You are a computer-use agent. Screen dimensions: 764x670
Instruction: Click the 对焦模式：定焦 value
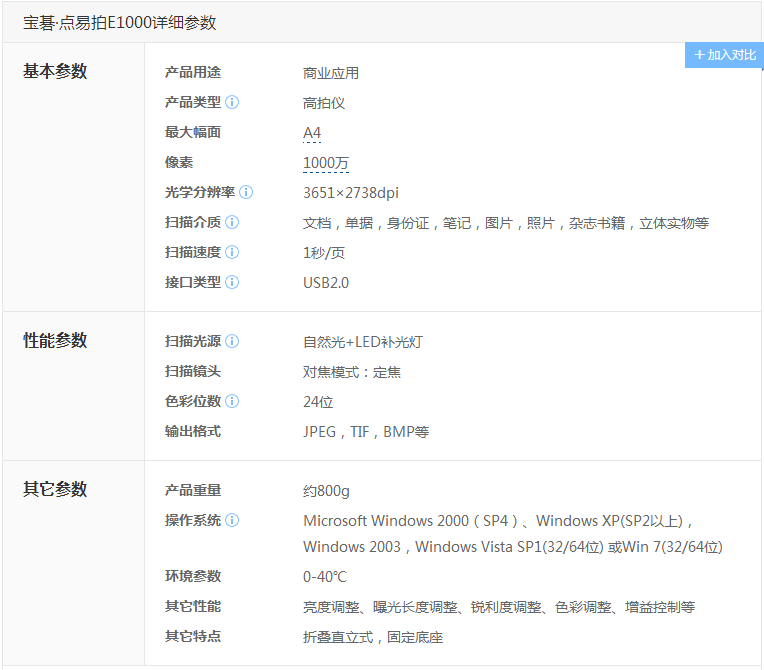tap(352, 372)
